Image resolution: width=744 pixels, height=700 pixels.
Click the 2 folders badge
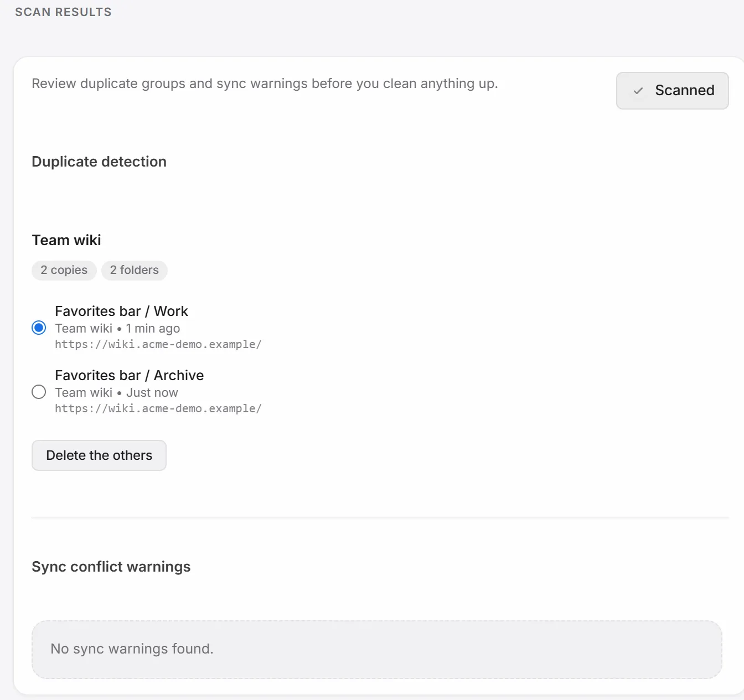coord(135,270)
